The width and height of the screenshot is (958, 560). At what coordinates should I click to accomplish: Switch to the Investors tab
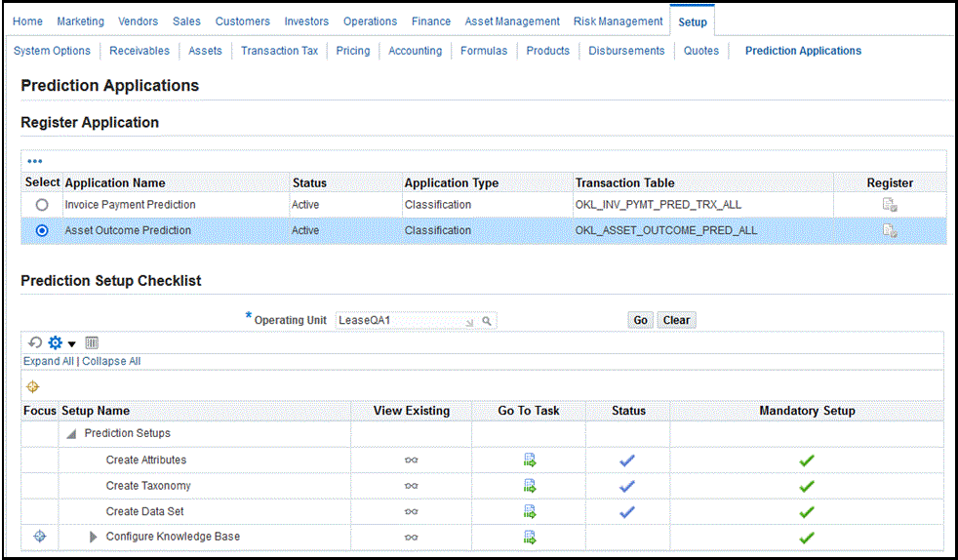click(x=306, y=21)
